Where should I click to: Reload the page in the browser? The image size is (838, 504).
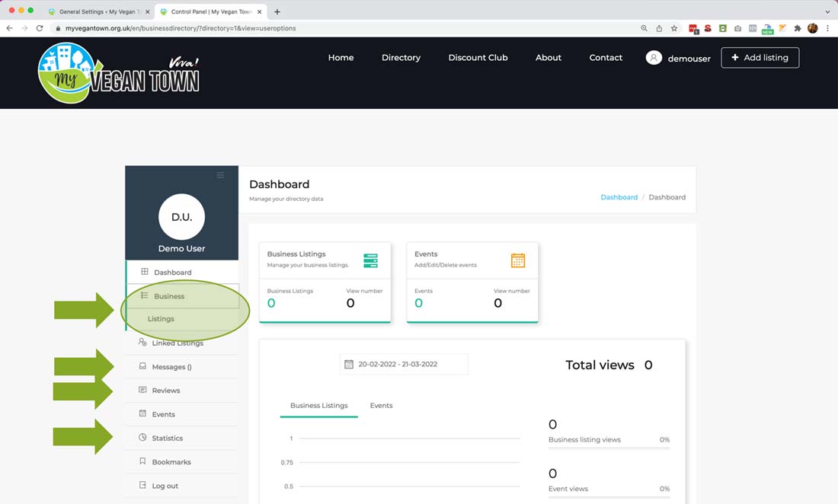pos(40,28)
